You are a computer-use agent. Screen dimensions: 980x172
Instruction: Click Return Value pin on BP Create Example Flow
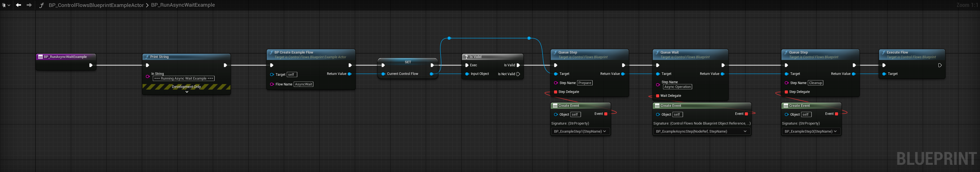(x=350, y=74)
